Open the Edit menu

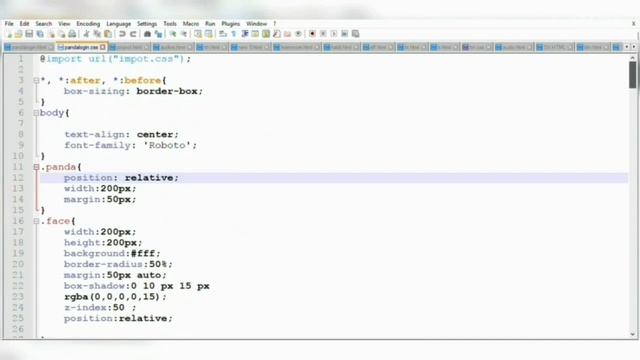click(x=24, y=24)
